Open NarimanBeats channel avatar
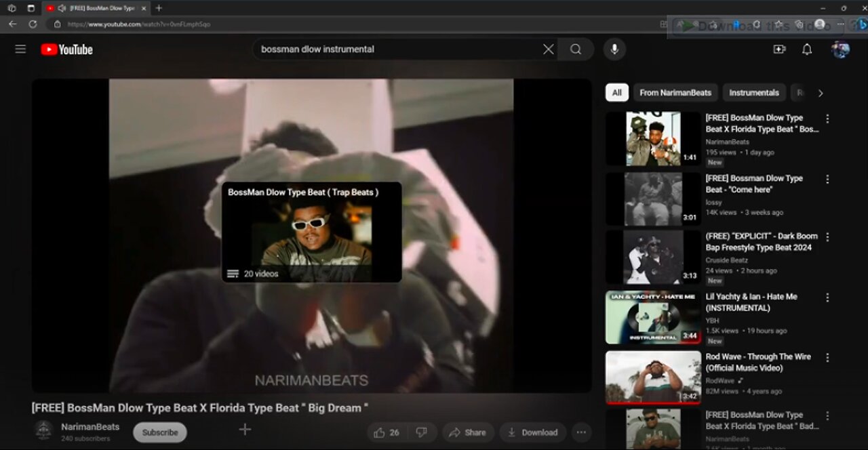The width and height of the screenshot is (868, 450). [x=43, y=431]
